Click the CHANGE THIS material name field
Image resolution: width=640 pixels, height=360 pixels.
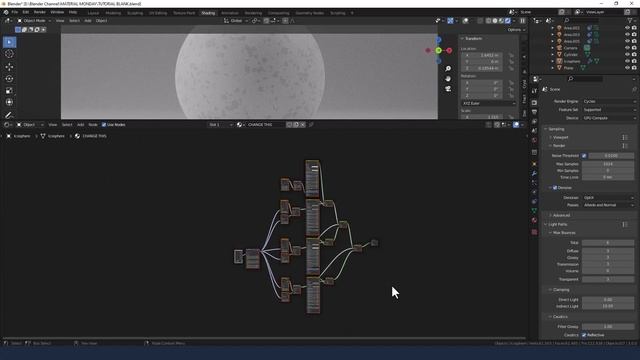point(265,124)
